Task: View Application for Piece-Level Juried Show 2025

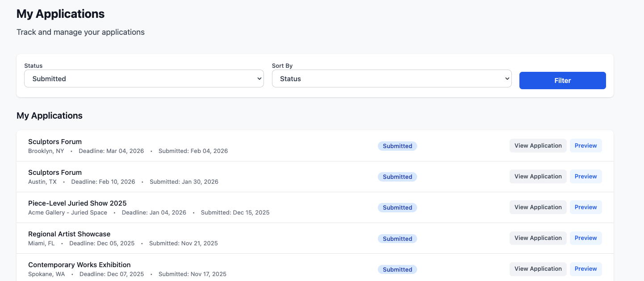Action: (538, 207)
